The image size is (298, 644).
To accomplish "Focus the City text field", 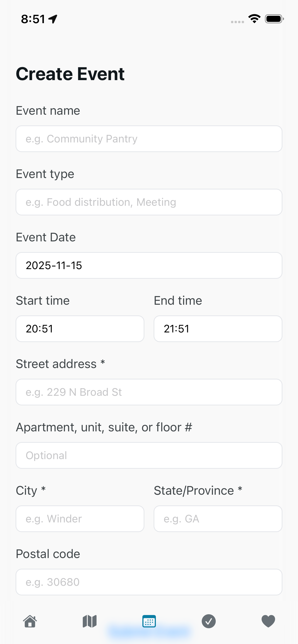I will pos(80,519).
